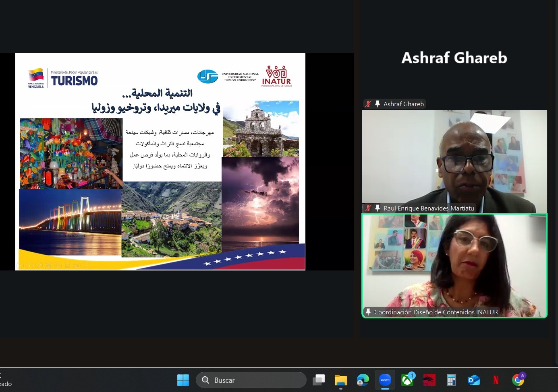The width and height of the screenshot is (558, 392).
Task: Click pin icon beside Raul Enrique Benavides Martiatu
Action: click(378, 208)
